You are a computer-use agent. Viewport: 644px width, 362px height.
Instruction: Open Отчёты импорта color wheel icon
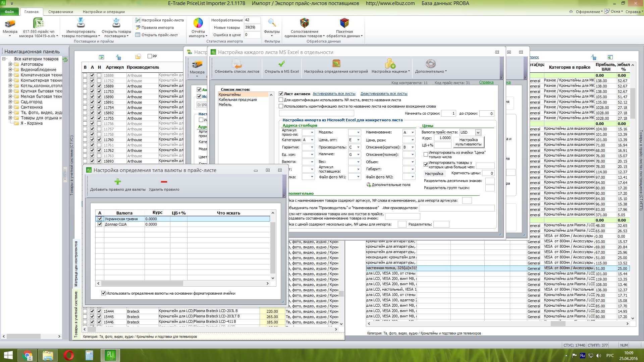pos(198,23)
